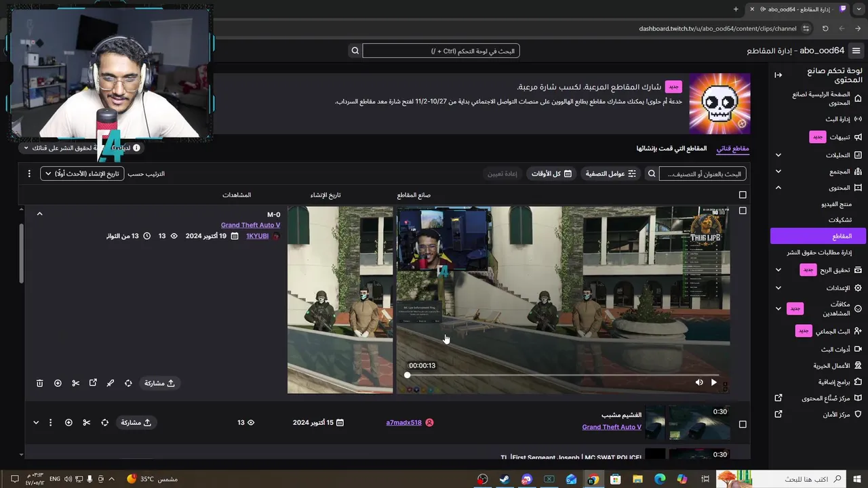Open clip creator 1KYUBI link
This screenshot has height=488, width=868.
pos(257,236)
